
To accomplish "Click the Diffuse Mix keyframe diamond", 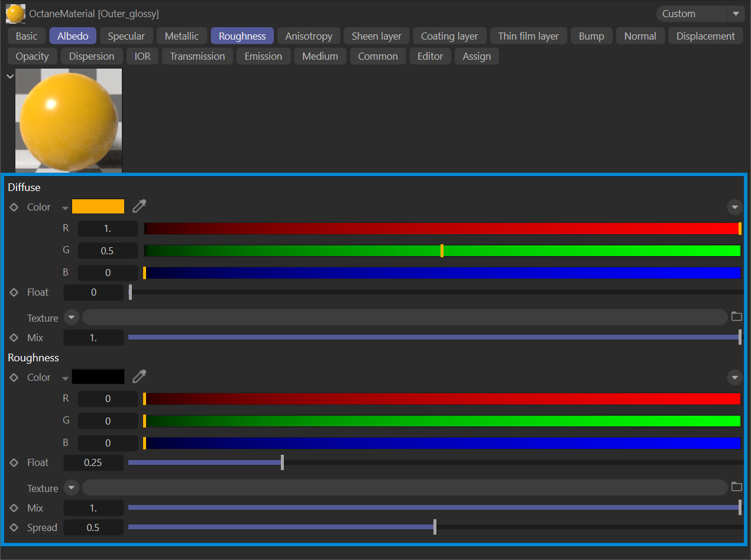I will tap(14, 338).
